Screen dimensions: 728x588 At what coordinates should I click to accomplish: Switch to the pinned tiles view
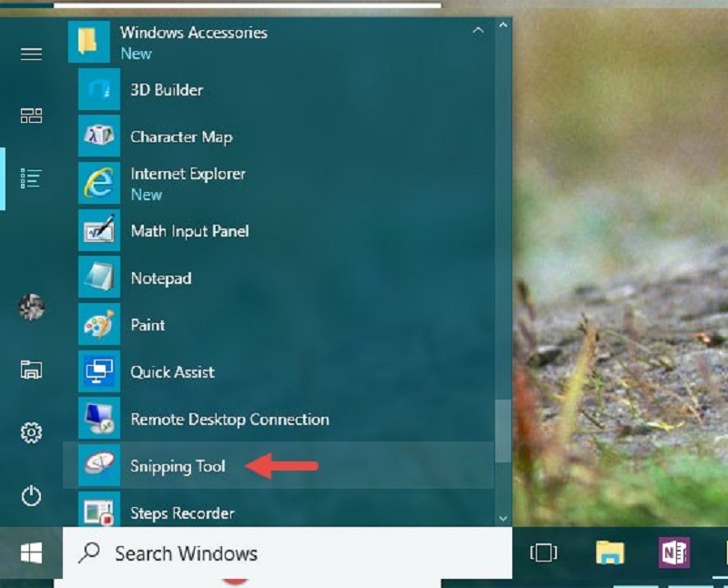coord(31,116)
